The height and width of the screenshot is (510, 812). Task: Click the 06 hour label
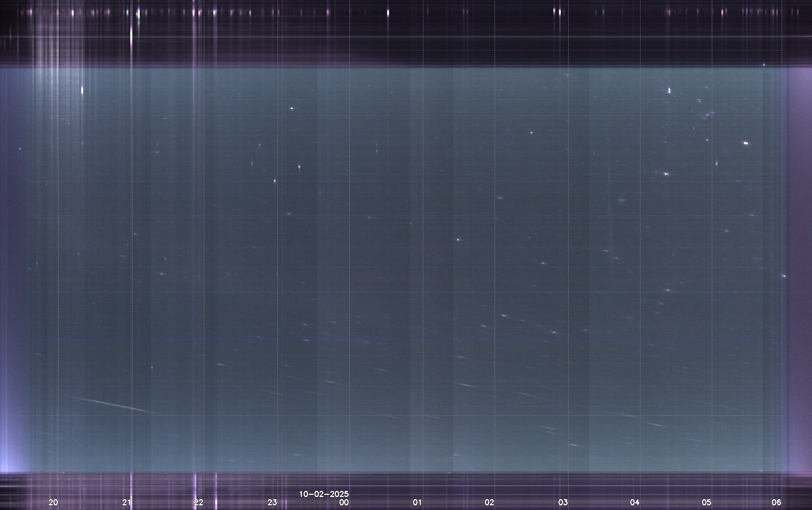(x=776, y=502)
